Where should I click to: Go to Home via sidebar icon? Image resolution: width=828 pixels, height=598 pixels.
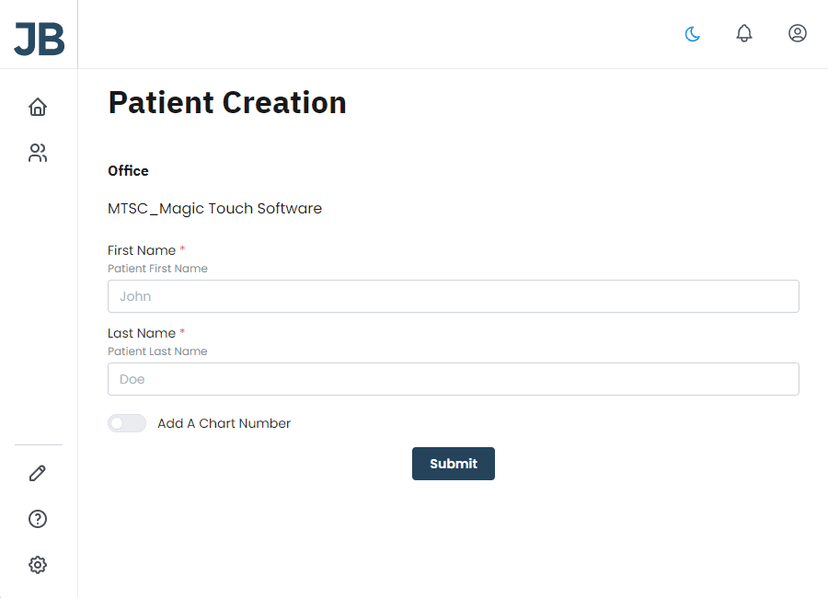38,107
